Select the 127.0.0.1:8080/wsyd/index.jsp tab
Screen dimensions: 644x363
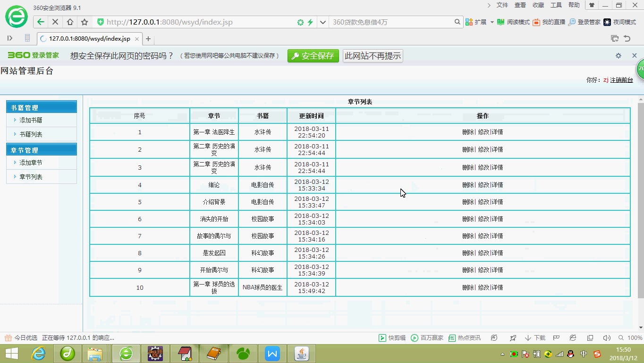click(90, 39)
